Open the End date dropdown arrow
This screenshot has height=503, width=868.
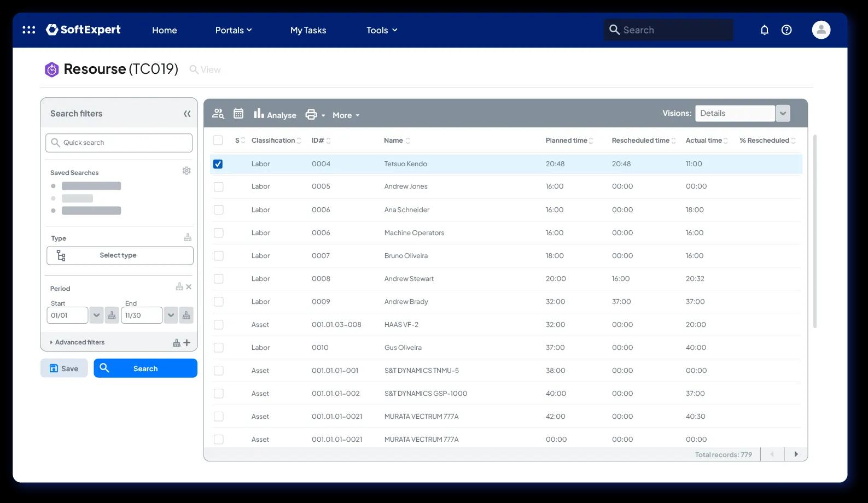(171, 315)
